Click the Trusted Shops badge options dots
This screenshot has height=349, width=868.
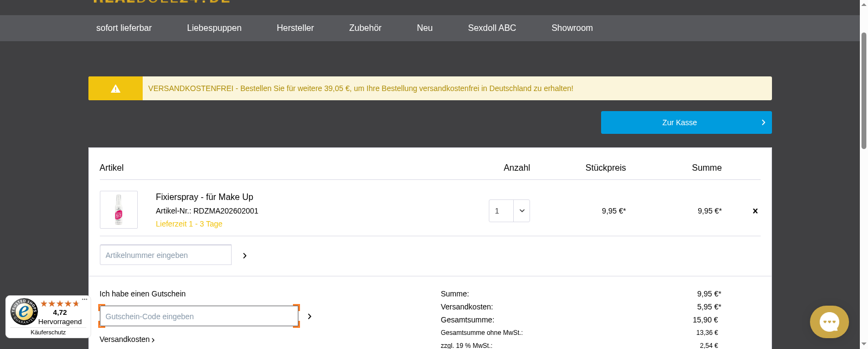click(85, 299)
